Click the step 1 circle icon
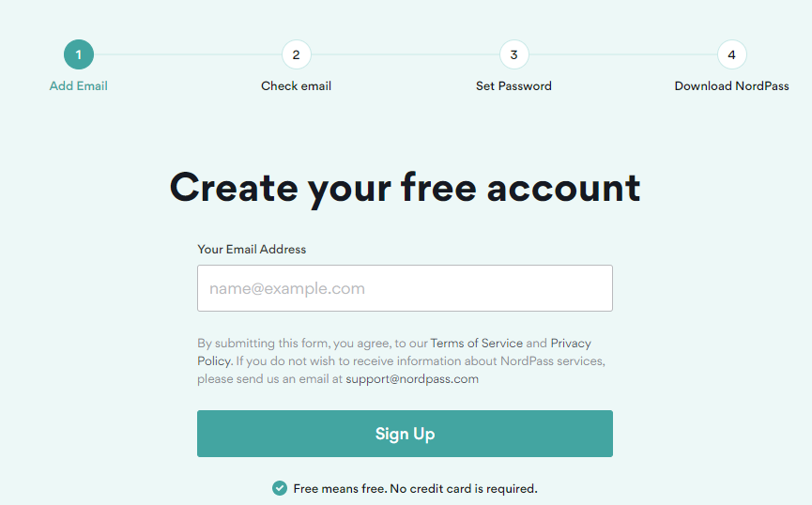812x505 pixels. (79, 54)
